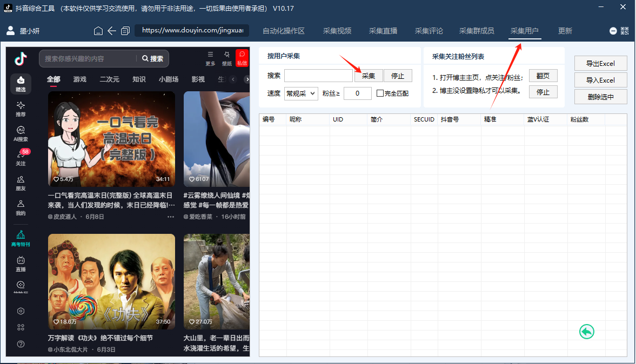The height and width of the screenshot is (364, 636).
Task: Click the app logo in the title bar
Action: (8, 8)
